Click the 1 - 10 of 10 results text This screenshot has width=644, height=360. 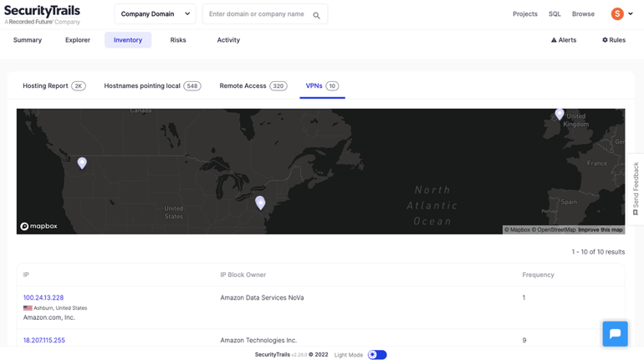598,252
